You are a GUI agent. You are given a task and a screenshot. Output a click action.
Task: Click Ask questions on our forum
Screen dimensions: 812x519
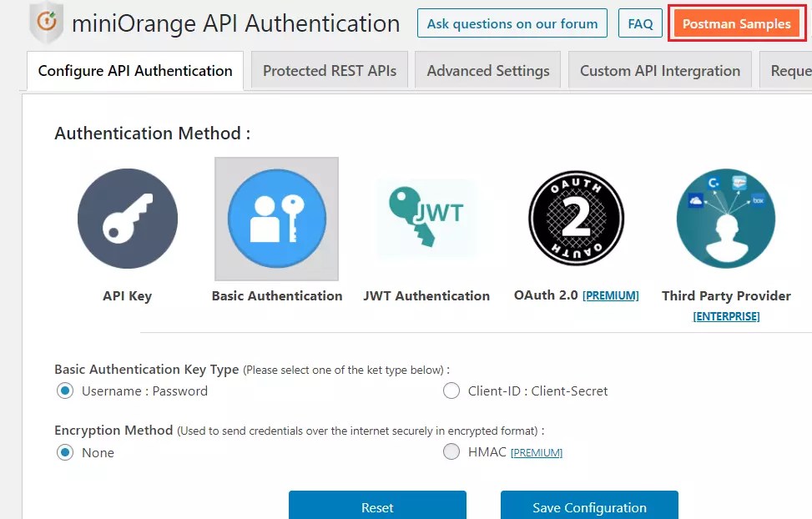pos(512,23)
